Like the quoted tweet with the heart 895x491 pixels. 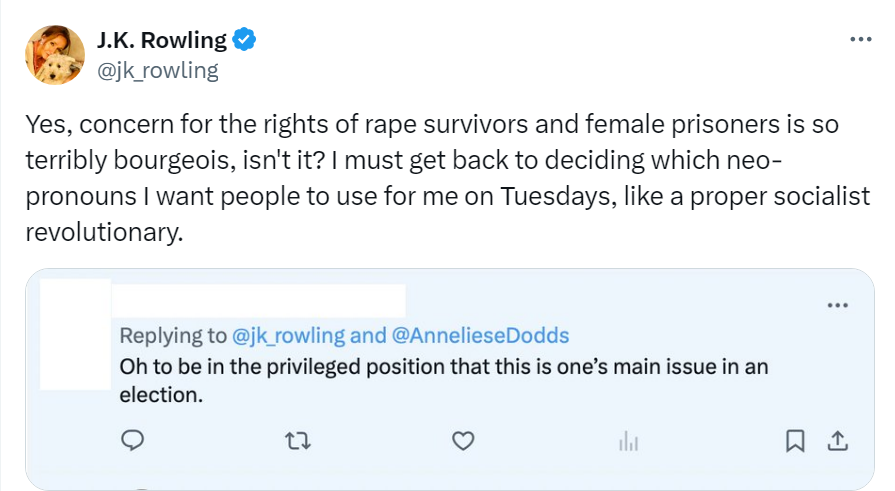coord(461,440)
